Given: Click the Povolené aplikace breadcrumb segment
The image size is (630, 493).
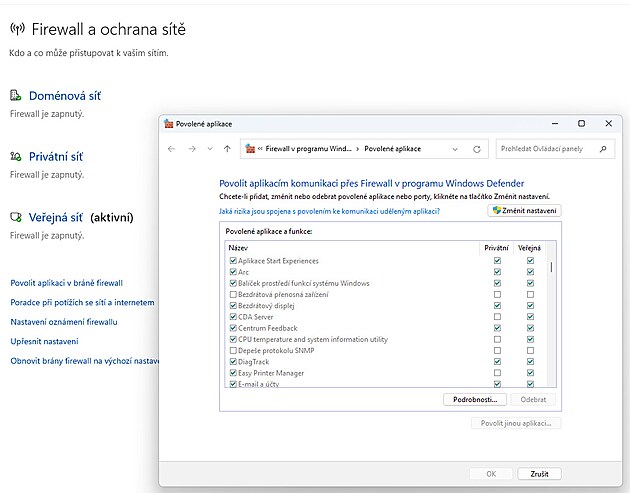Looking at the screenshot, I should [392, 149].
